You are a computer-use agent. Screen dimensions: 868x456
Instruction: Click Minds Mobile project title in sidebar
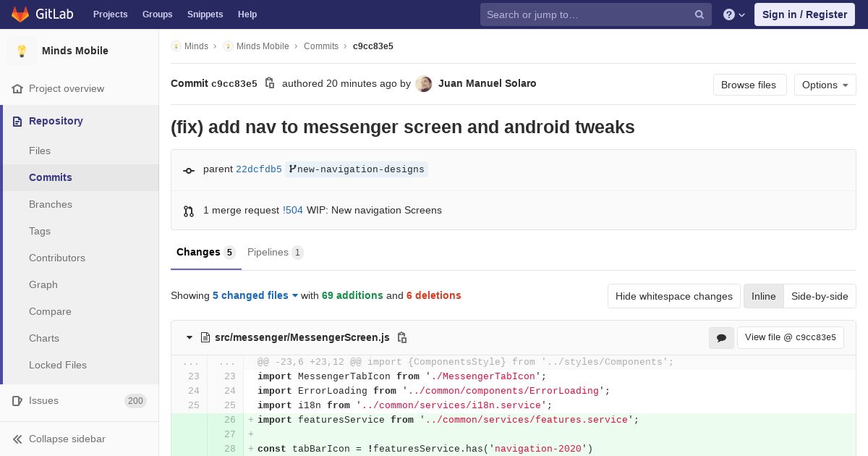click(75, 51)
